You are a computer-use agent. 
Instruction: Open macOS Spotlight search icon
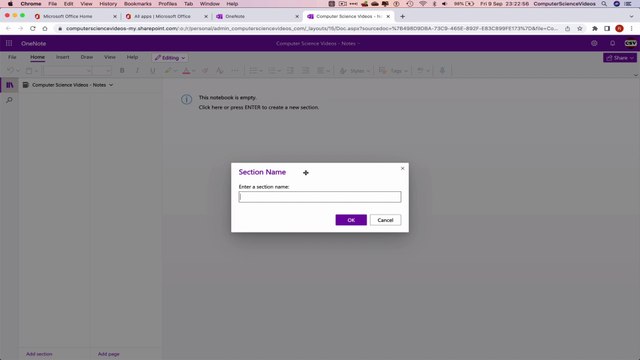[x=604, y=4]
